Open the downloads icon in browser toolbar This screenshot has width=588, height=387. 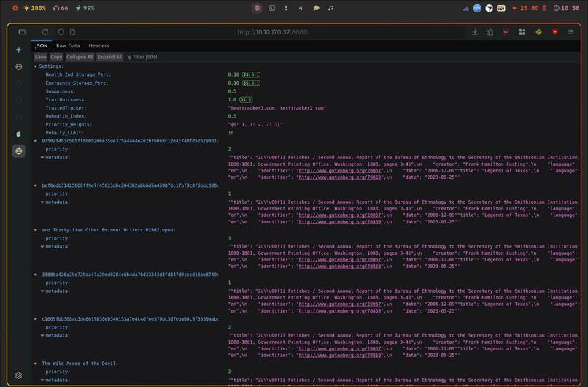(475, 32)
